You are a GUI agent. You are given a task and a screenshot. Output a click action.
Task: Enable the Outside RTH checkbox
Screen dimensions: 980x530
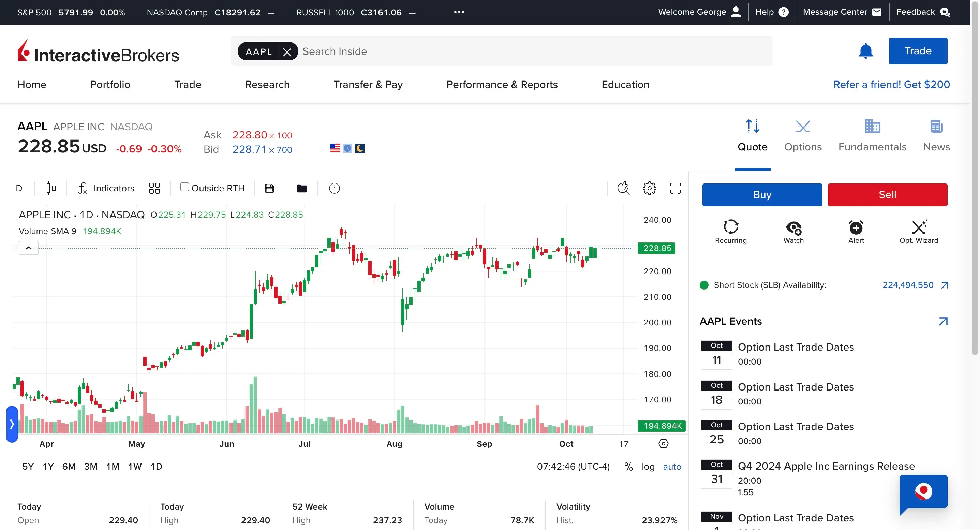pyautogui.click(x=185, y=187)
